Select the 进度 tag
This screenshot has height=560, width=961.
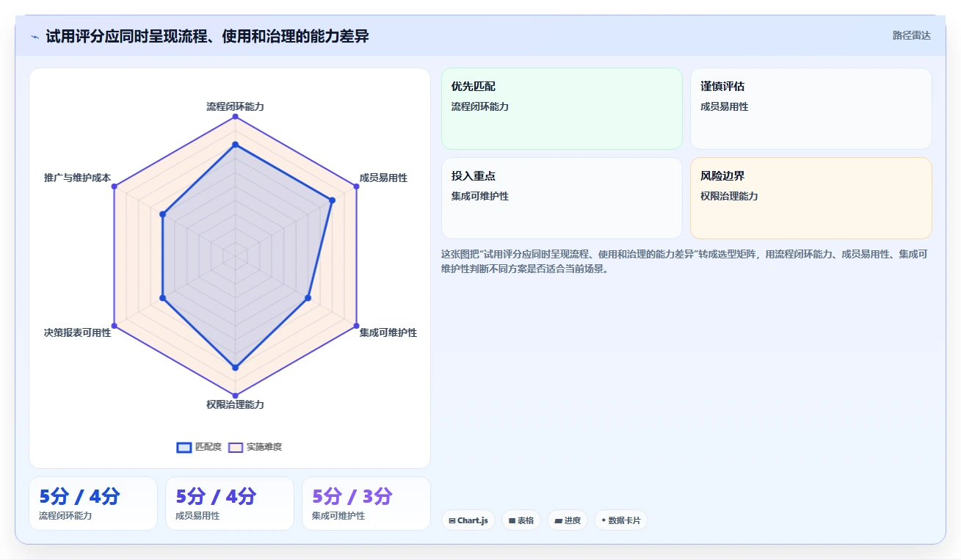coord(567,520)
